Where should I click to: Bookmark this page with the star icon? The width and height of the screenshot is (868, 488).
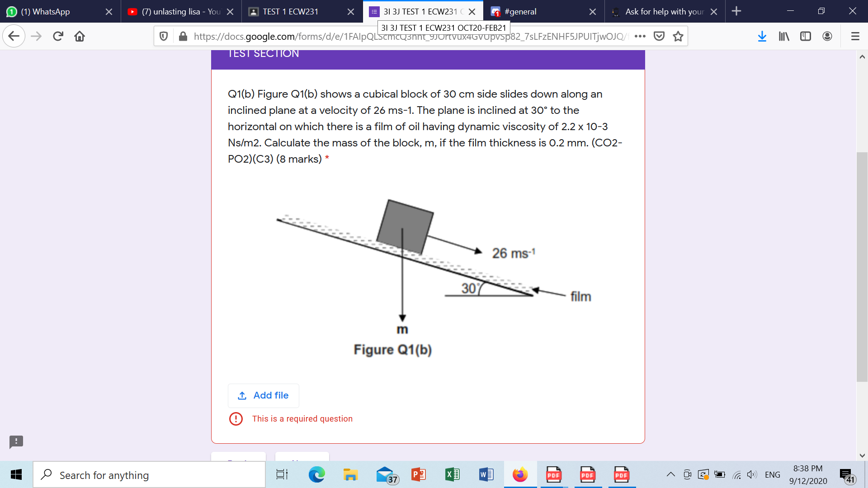pos(678,36)
